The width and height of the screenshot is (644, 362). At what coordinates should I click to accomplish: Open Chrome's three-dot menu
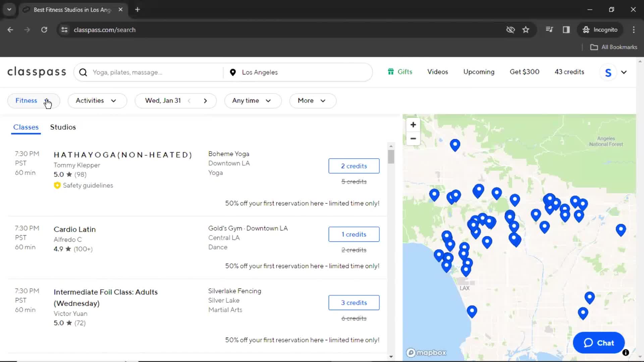(634, 30)
